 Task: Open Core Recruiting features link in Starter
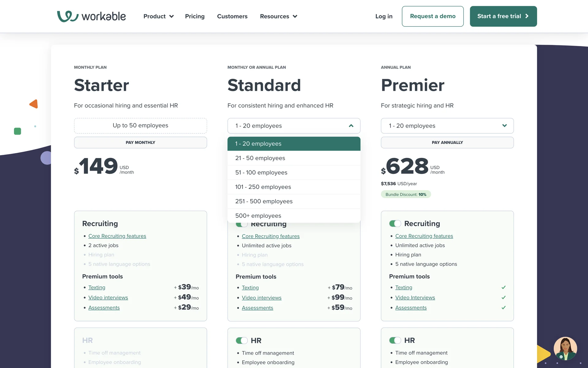(x=117, y=236)
